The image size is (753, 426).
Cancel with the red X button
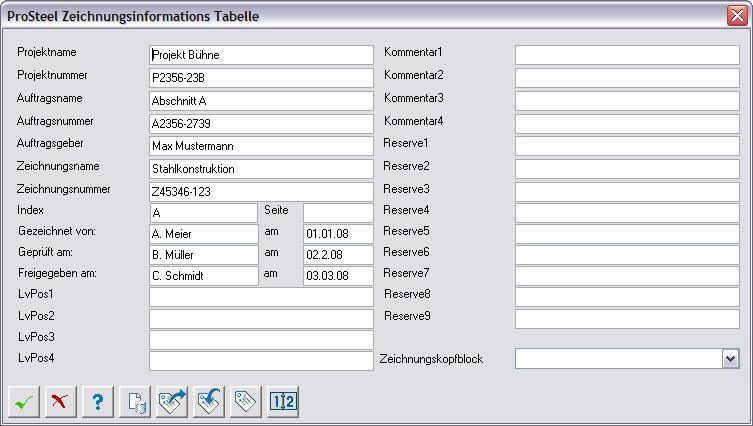(61, 402)
